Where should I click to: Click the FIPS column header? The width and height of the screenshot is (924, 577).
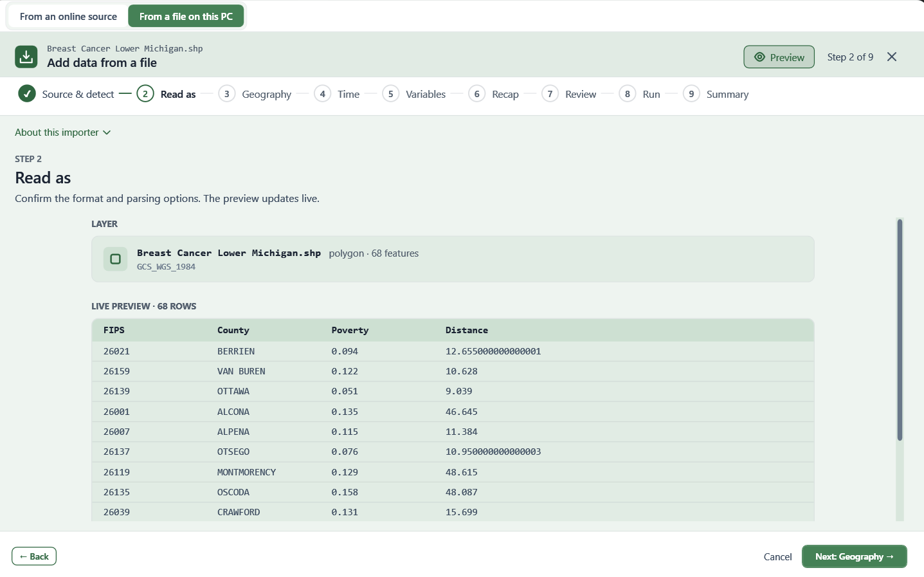(x=114, y=330)
